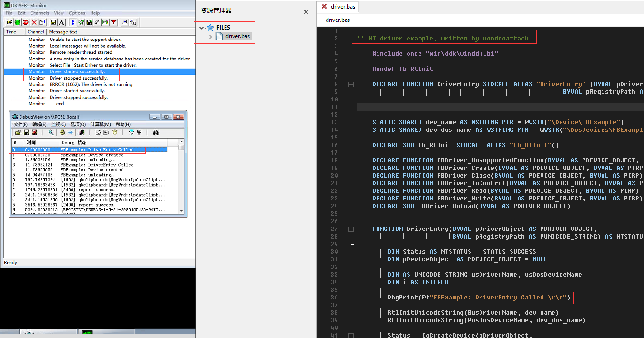Open the Find magnifier icon in DebugView

[51, 132]
